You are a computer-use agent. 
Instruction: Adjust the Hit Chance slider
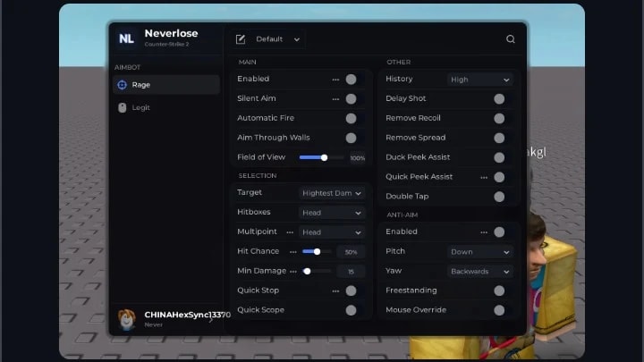coord(317,251)
